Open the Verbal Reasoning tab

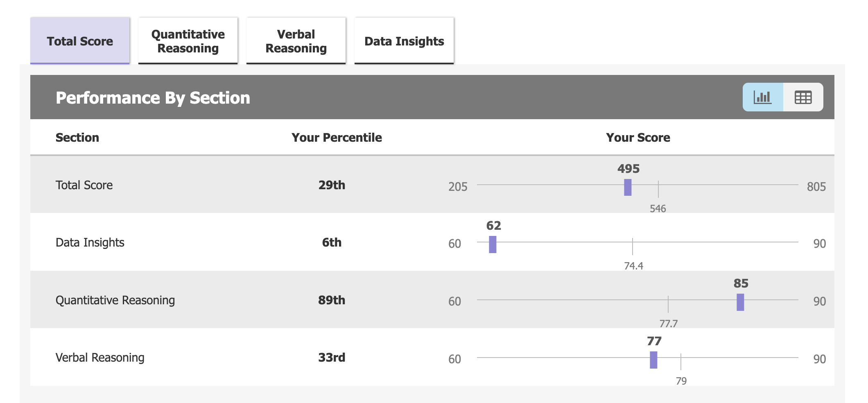click(x=296, y=40)
